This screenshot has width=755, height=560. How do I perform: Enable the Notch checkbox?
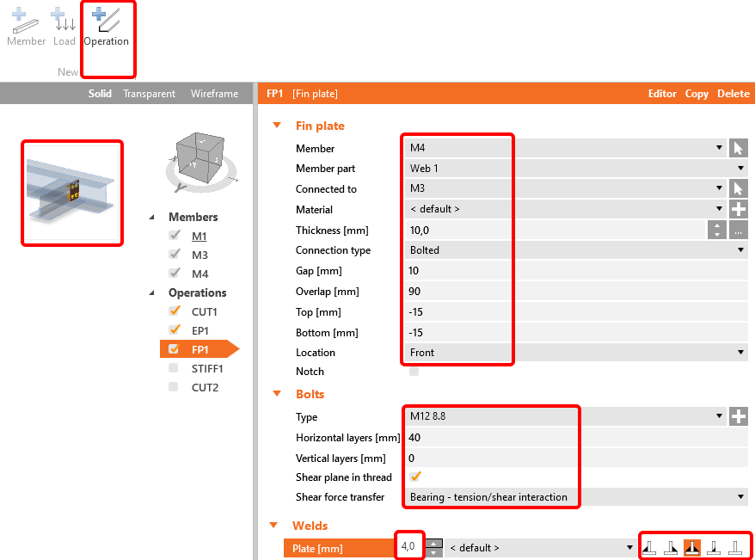click(x=414, y=372)
